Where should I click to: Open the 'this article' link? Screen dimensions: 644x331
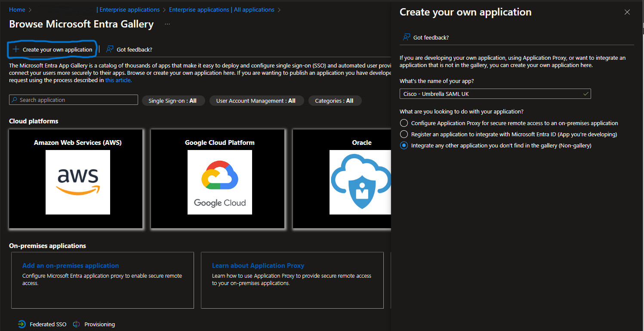click(118, 80)
